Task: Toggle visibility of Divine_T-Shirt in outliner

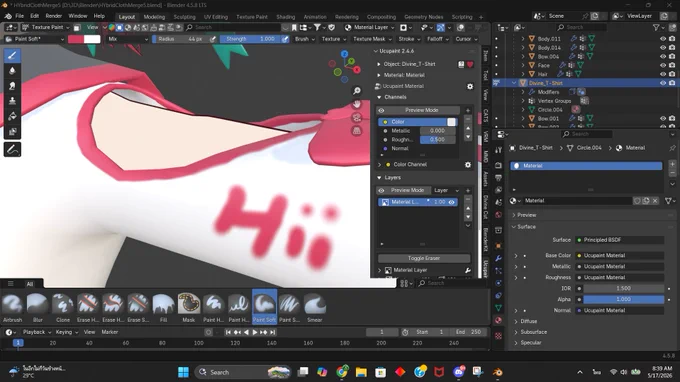Action: click(663, 83)
